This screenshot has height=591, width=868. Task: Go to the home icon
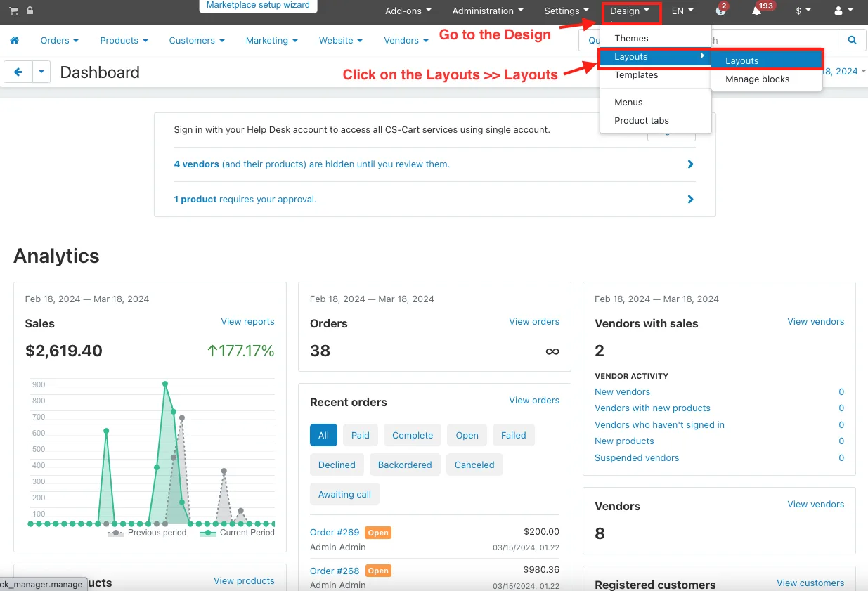coord(14,40)
